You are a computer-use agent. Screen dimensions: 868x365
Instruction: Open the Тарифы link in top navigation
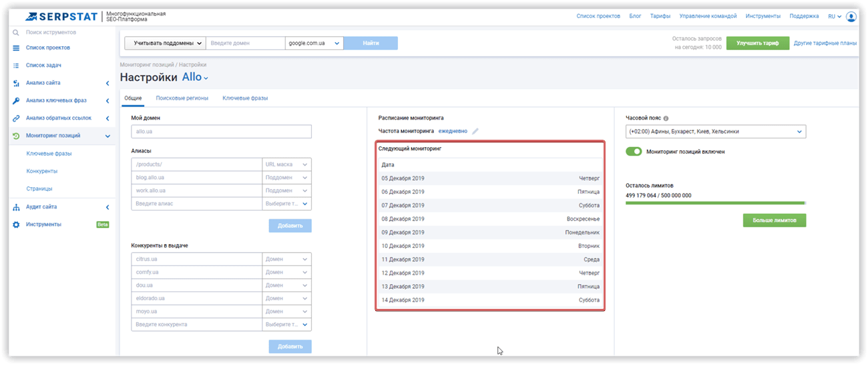tap(660, 16)
